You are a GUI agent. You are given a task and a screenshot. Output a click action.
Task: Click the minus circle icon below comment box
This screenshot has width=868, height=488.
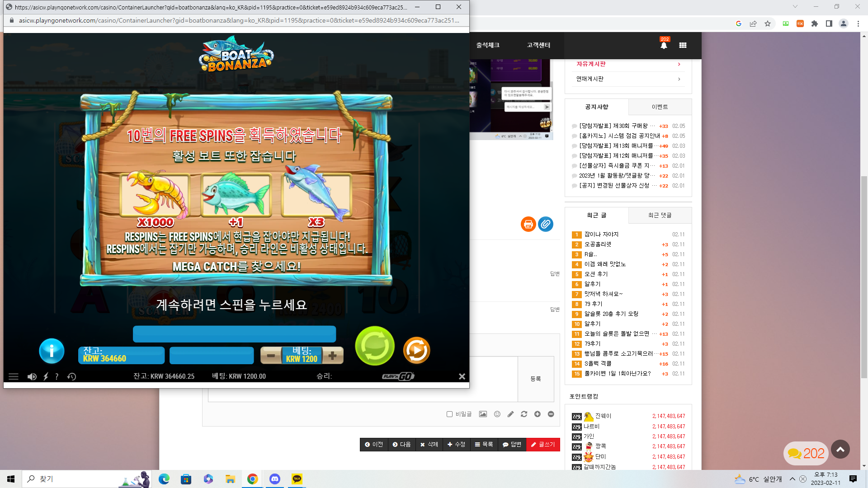click(x=551, y=414)
